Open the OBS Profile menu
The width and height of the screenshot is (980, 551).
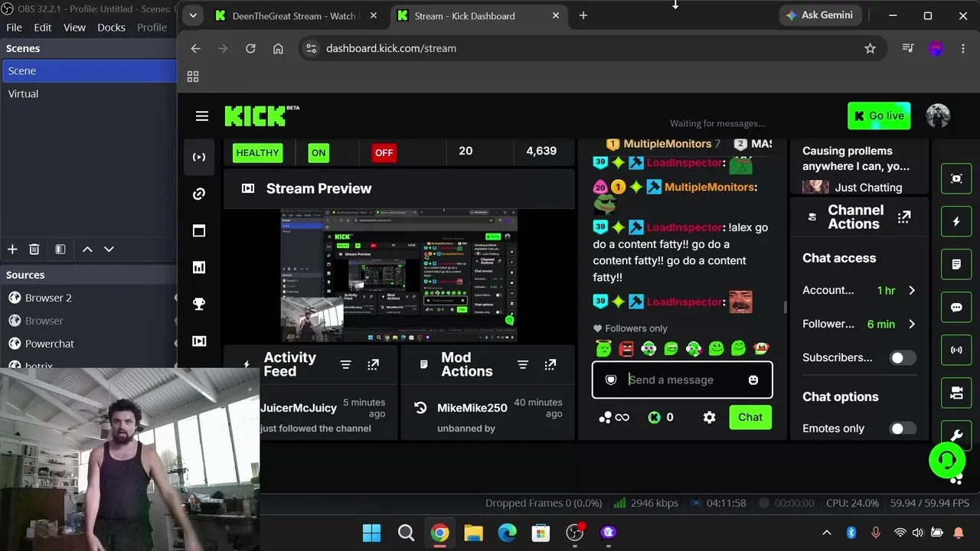tap(152, 27)
